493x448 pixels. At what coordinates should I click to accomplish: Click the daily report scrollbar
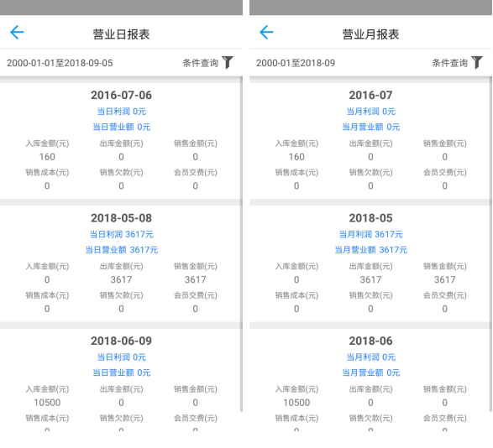(241, 244)
